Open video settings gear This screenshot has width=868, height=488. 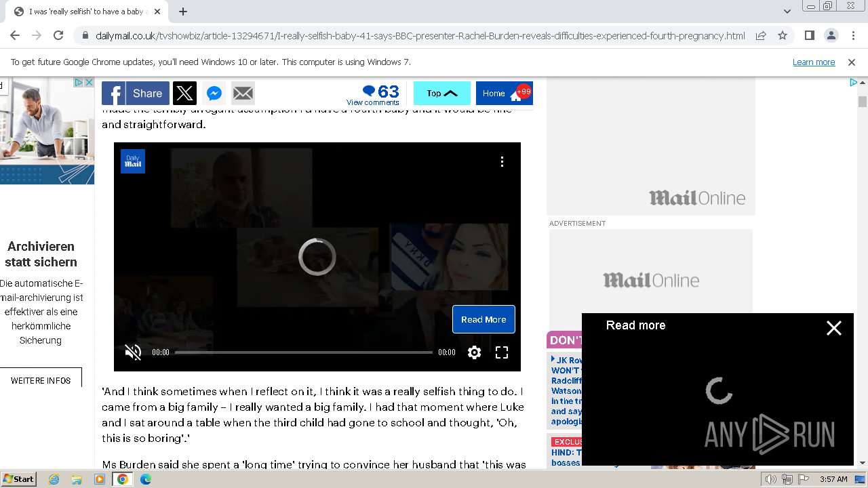point(474,352)
